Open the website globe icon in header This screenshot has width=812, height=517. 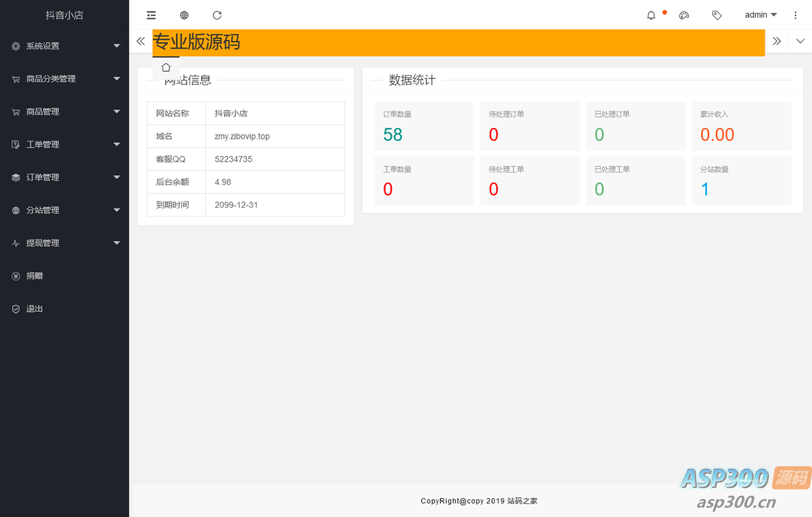pos(184,15)
